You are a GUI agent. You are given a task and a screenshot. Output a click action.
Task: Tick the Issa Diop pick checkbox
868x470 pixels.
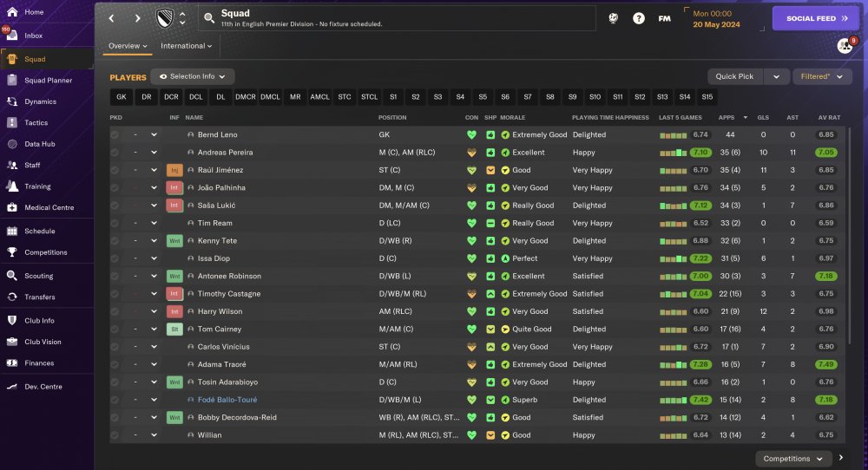pyautogui.click(x=115, y=258)
